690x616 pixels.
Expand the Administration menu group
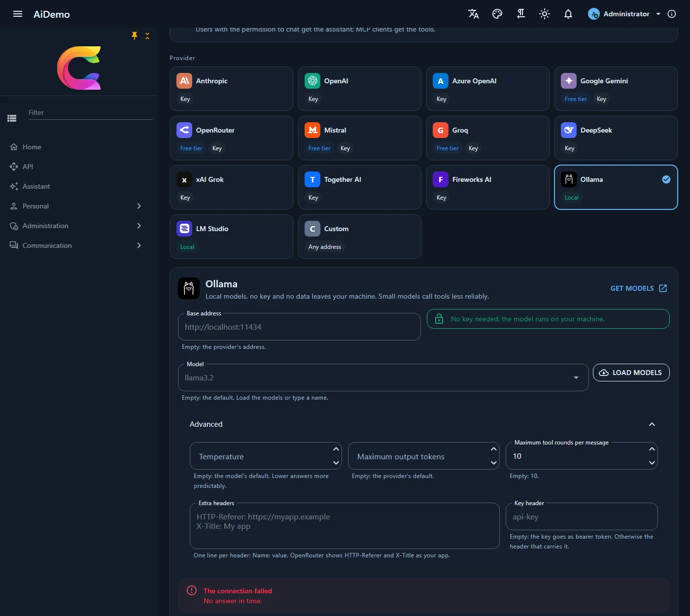[79, 226]
